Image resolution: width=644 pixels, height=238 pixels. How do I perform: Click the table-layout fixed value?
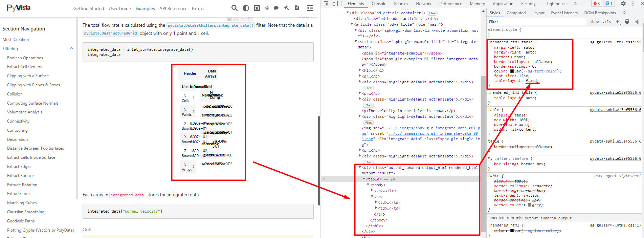[x=532, y=81]
